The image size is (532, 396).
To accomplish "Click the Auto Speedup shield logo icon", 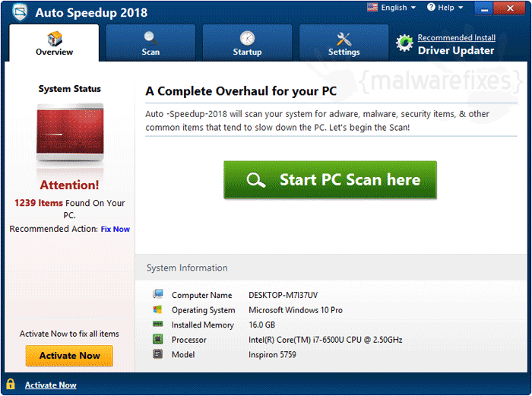I will [20, 12].
